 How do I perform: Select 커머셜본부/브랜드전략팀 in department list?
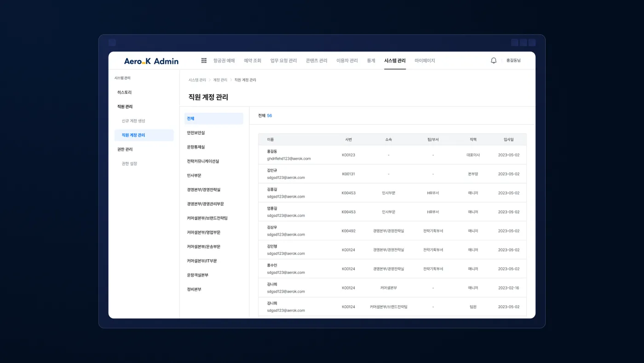[x=207, y=218]
